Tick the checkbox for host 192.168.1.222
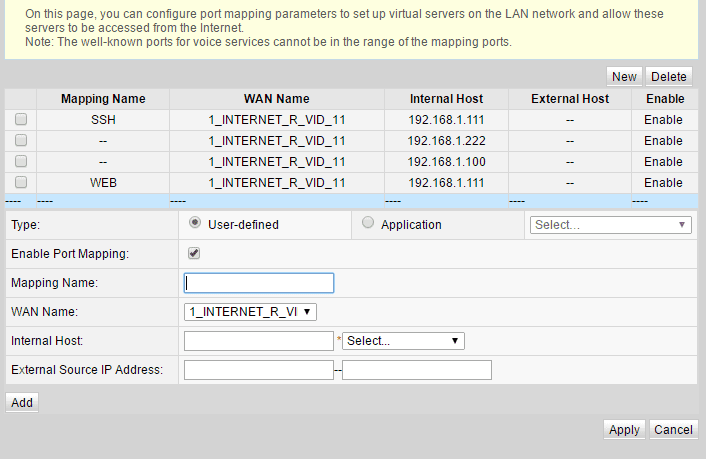Screen dimensions: 706x459 point(20,141)
